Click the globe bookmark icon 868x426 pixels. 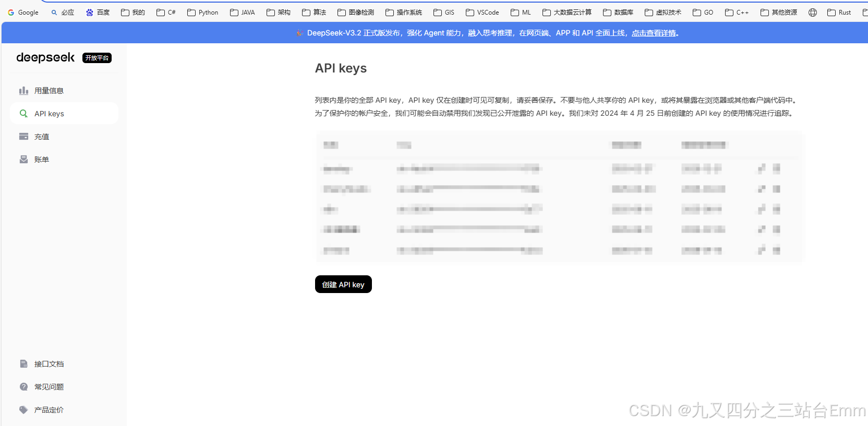point(813,13)
